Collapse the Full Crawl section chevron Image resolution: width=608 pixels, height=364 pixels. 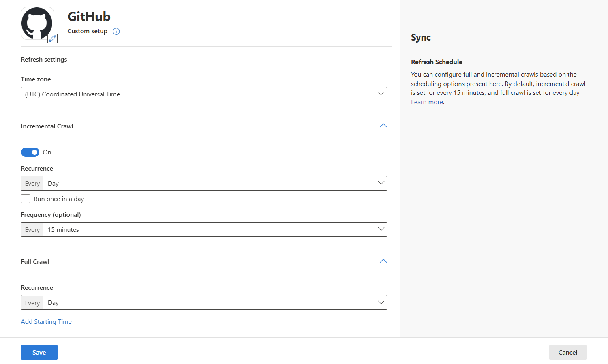click(383, 261)
